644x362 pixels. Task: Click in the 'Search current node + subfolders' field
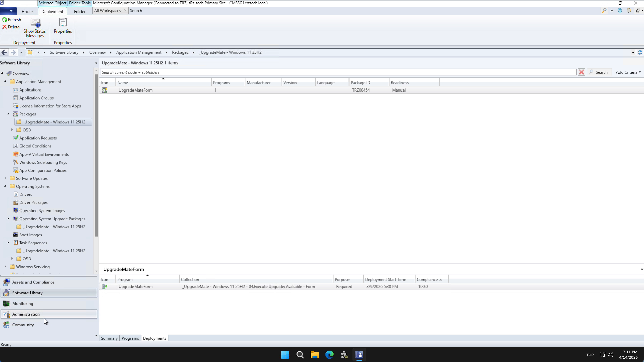coord(338,72)
